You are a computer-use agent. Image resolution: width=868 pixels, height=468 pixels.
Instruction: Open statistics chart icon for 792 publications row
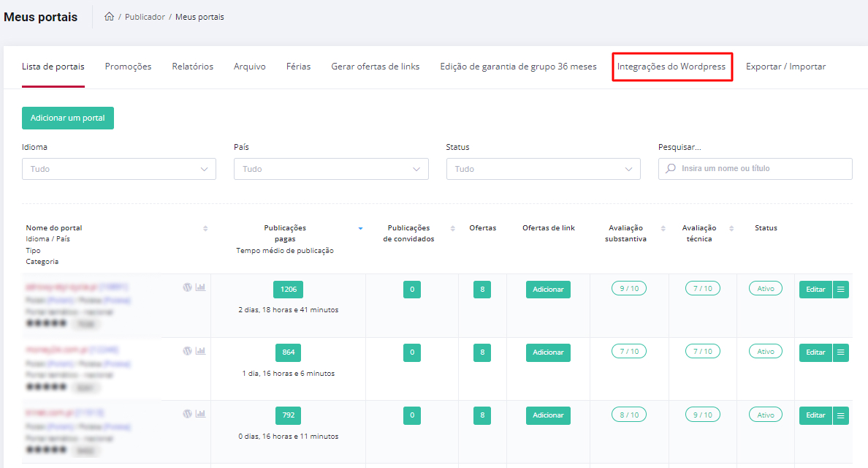coord(200,414)
